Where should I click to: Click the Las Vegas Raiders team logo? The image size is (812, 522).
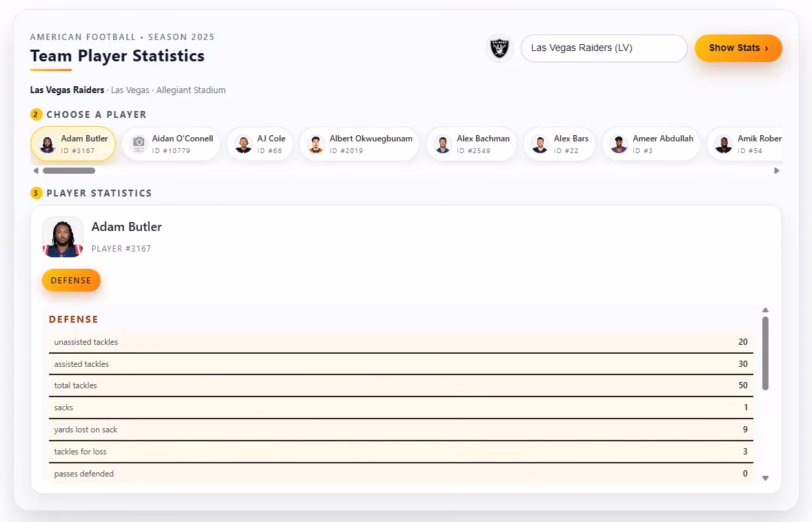499,48
